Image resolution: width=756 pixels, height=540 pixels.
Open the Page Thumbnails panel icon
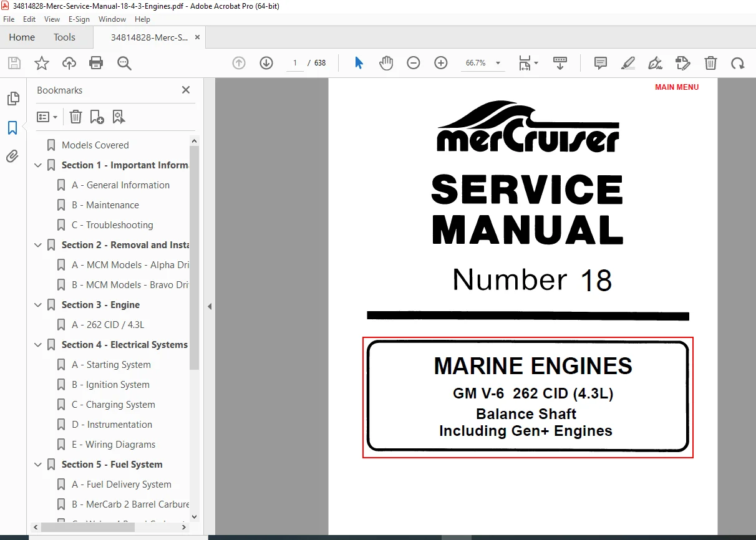tap(12, 99)
